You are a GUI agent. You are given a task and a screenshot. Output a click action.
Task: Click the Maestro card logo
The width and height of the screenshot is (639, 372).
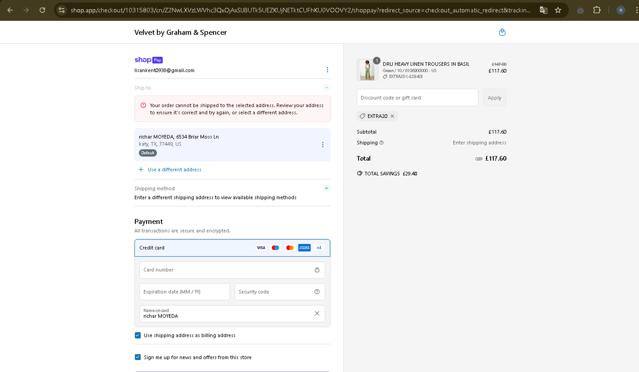[x=275, y=248]
